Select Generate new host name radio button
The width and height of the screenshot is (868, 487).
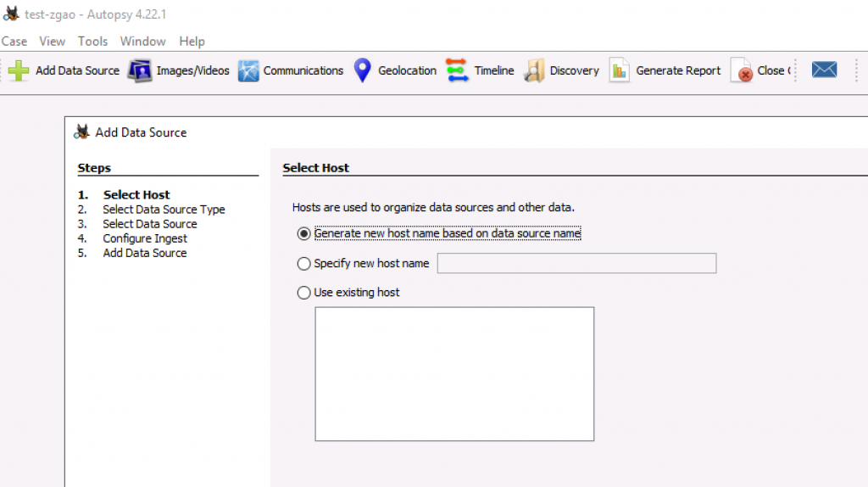click(x=303, y=233)
